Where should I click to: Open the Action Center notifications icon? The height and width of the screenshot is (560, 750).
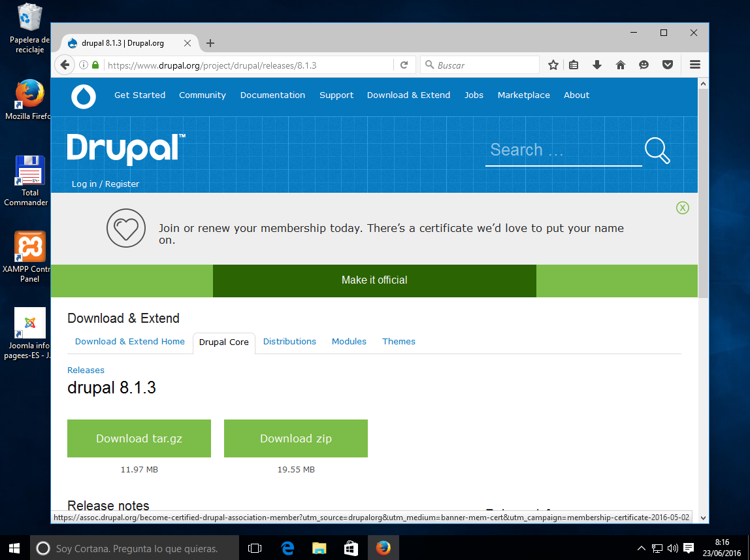(689, 548)
